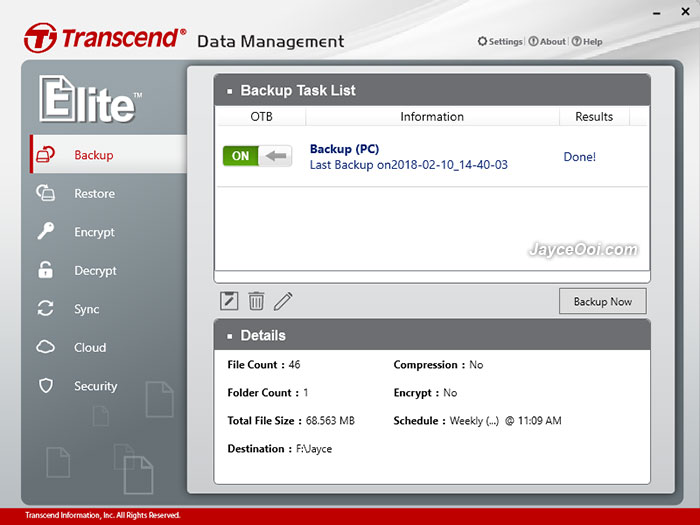
Task: Minimize the Transcend window
Action: [656, 13]
